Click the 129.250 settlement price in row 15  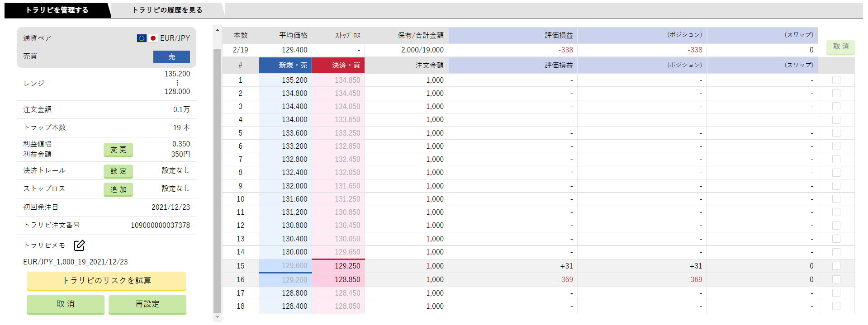pos(347,266)
